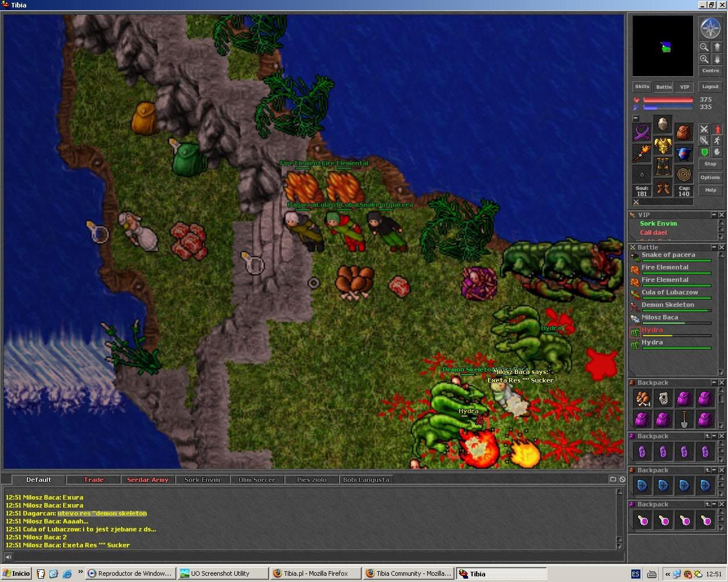Switch to the Trade chat tab
This screenshot has width=728, height=582.
[93, 480]
